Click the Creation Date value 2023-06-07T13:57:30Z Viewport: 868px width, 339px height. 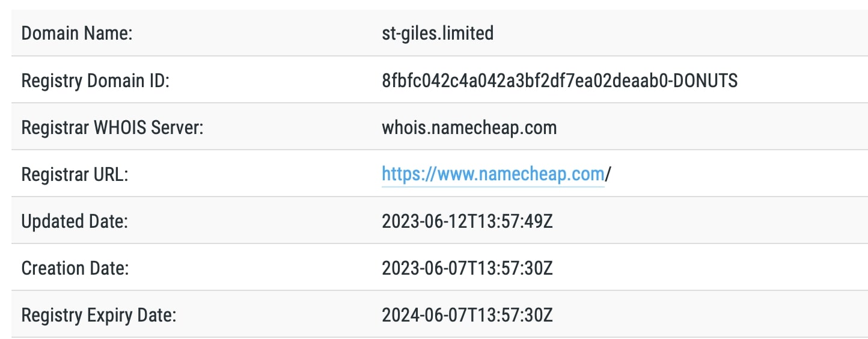[x=467, y=268]
